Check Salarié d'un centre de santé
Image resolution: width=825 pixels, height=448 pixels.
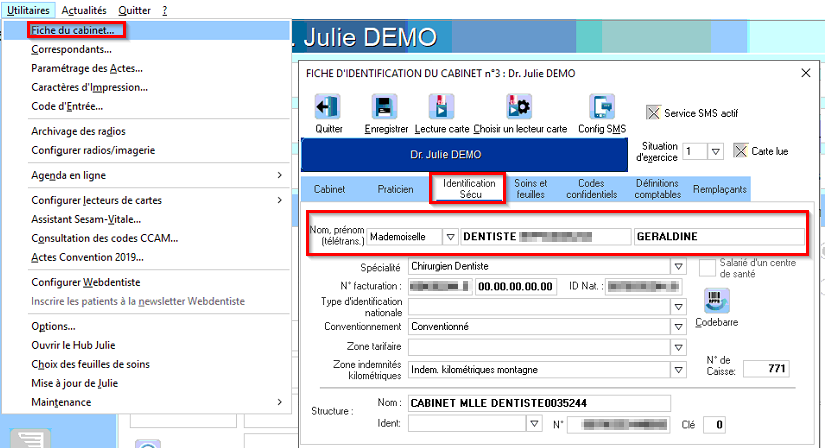[x=707, y=267]
